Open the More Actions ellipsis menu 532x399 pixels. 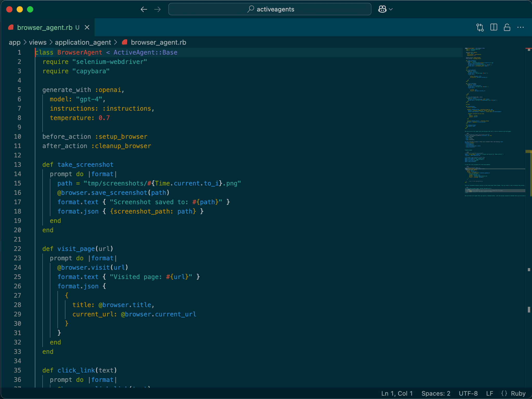(521, 27)
